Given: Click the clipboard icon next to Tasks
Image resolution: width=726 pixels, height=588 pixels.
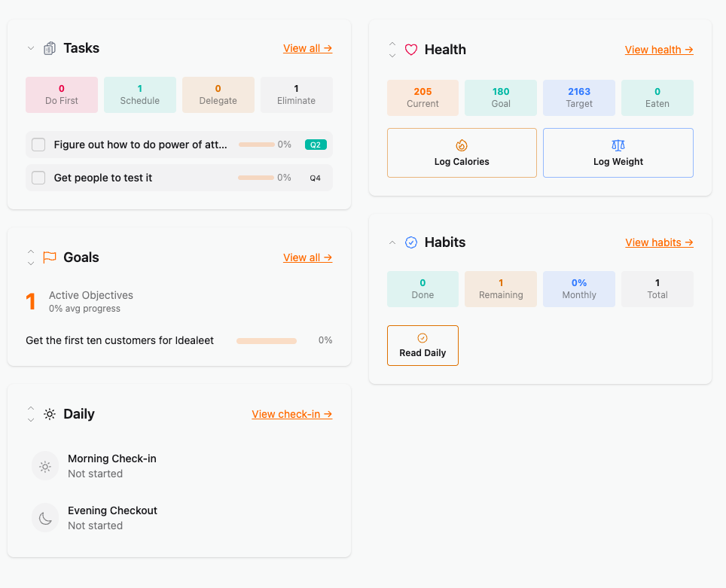Looking at the screenshot, I should pyautogui.click(x=50, y=47).
